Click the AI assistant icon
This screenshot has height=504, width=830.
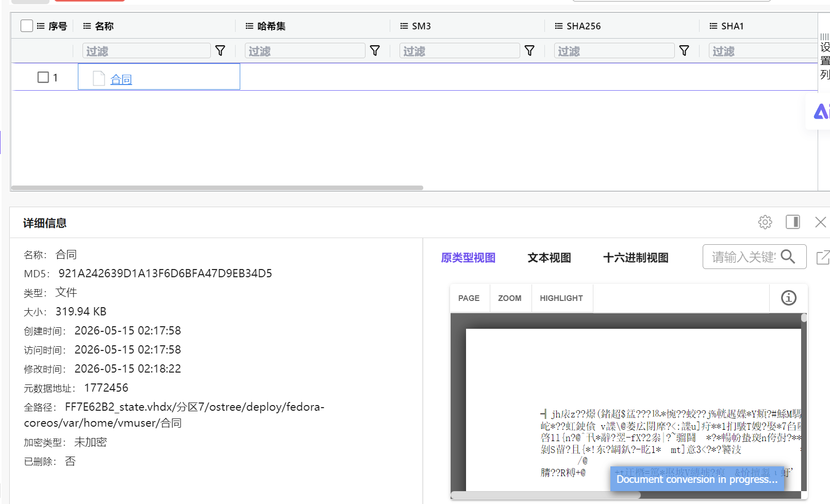(x=821, y=111)
